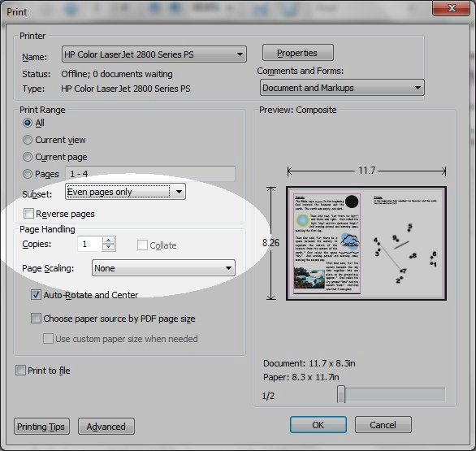Screen dimensions: 476x451
Task: Expand the Page Scaling dropdown
Action: (x=163, y=268)
